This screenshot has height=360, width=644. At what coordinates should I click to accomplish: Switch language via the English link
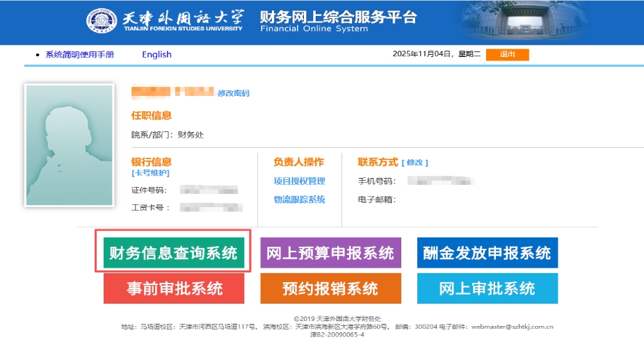[156, 55]
